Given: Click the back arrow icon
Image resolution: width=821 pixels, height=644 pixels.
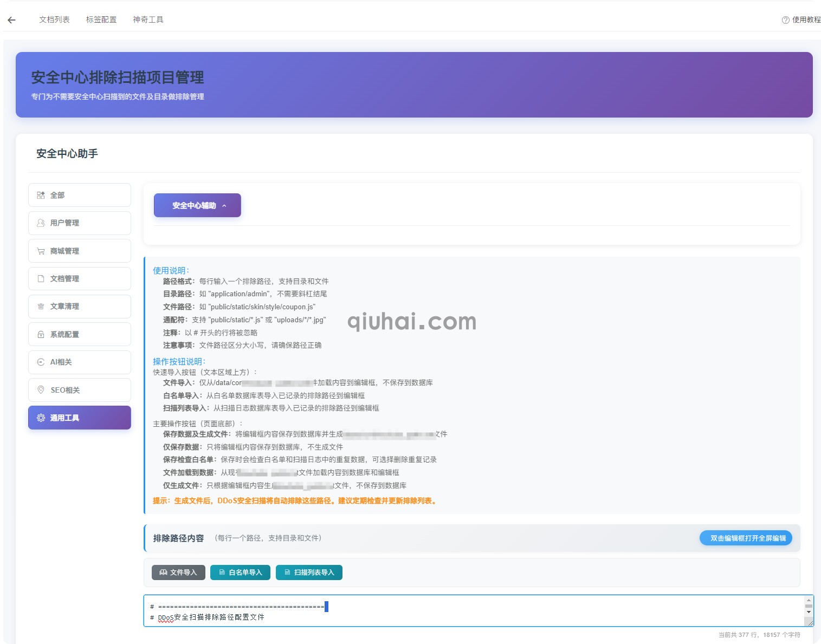Looking at the screenshot, I should point(12,20).
